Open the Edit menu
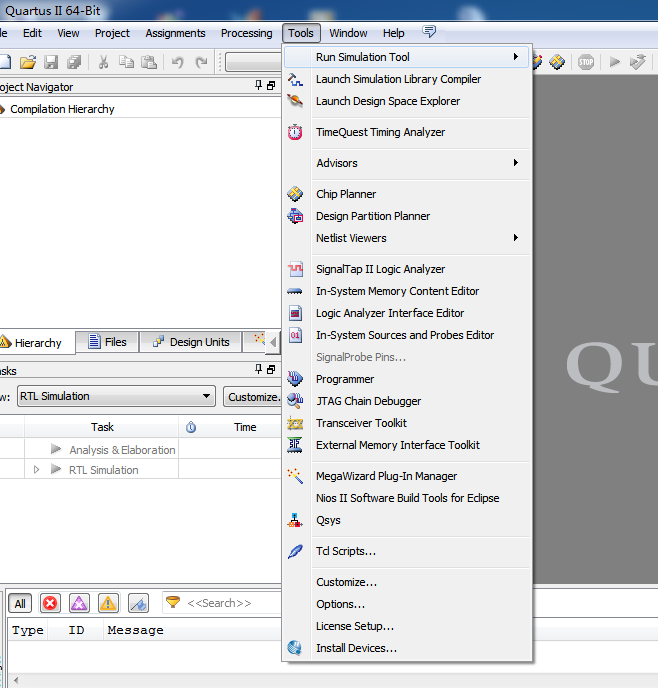658x688 pixels. [x=32, y=33]
